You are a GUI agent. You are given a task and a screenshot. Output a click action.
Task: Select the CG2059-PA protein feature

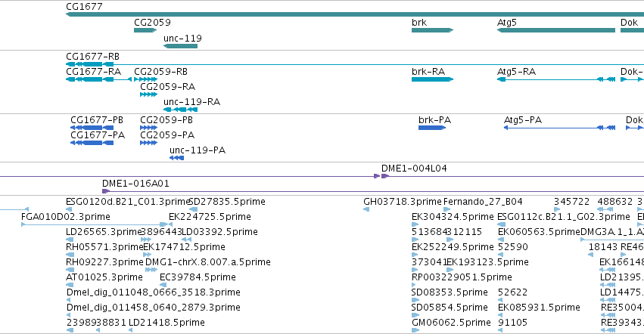tap(148, 143)
